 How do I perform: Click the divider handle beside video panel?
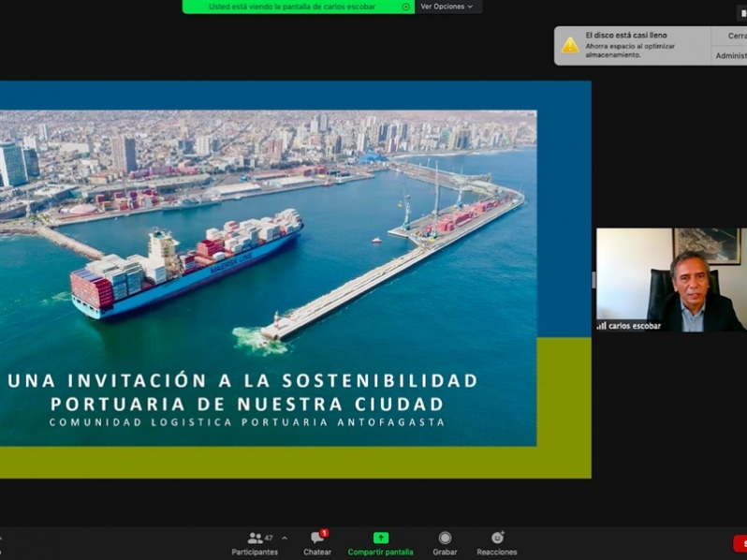coord(593,280)
